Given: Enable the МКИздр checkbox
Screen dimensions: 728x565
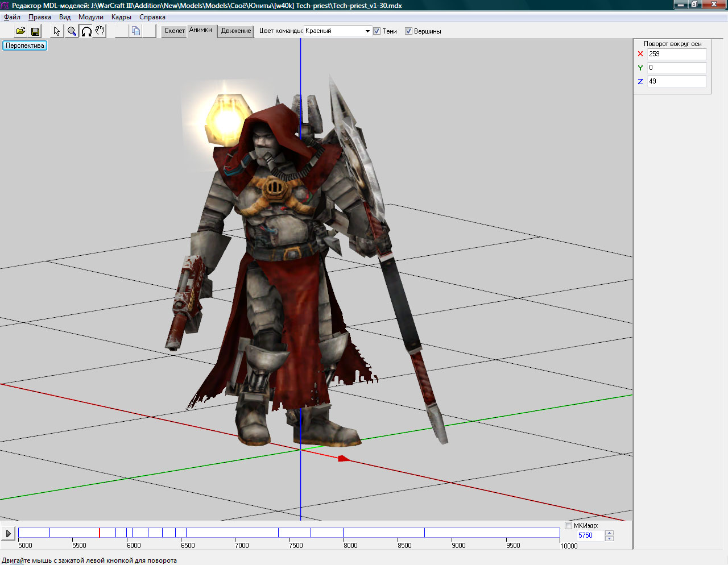Looking at the screenshot, I should (x=568, y=526).
